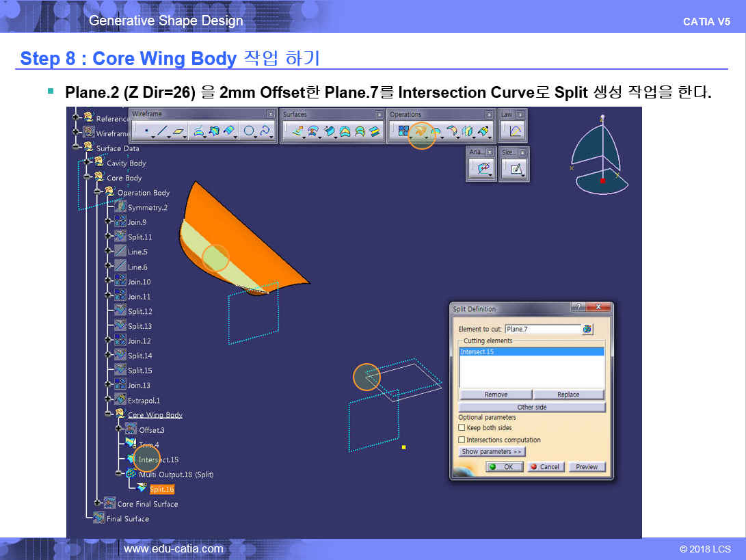Expand Show parameters section

pos(492,452)
